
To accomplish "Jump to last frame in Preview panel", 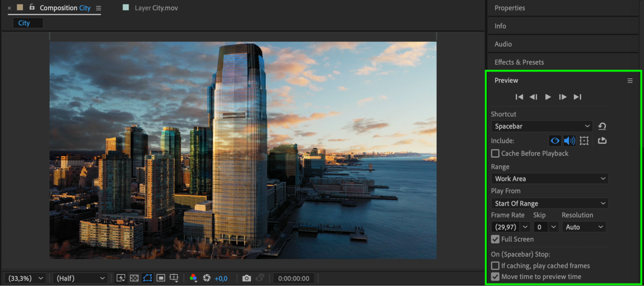I will pos(577,97).
